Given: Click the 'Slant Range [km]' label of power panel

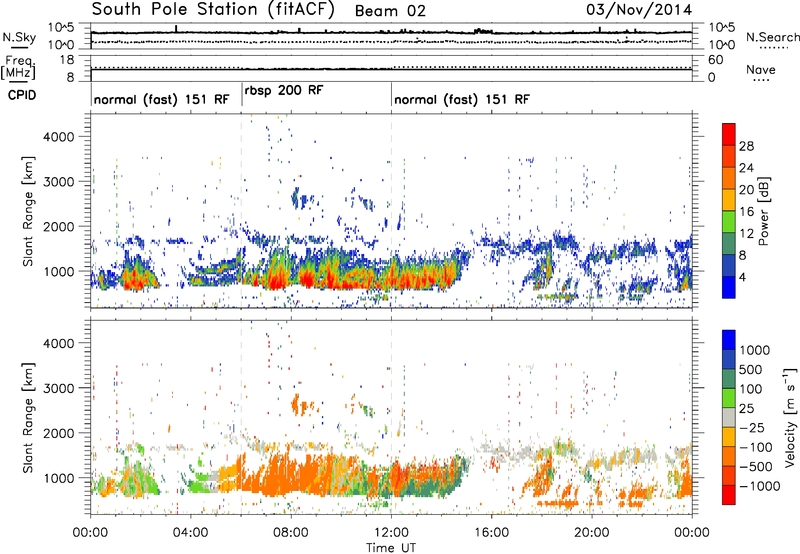Looking at the screenshot, I should (x=28, y=211).
